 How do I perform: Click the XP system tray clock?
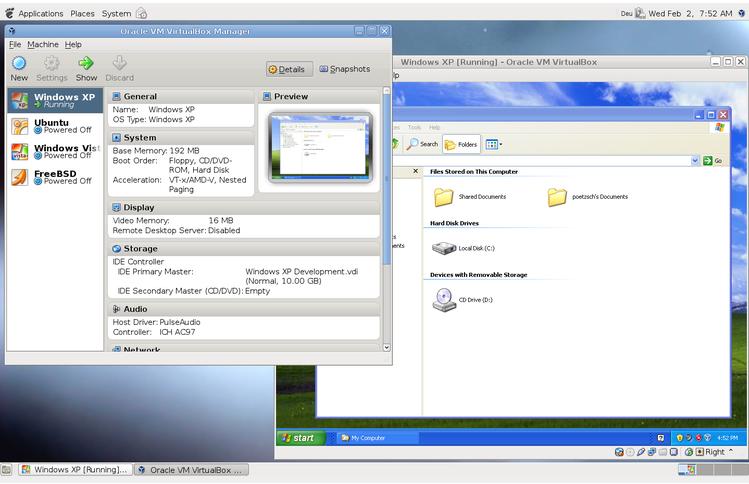pyautogui.click(x=728, y=438)
